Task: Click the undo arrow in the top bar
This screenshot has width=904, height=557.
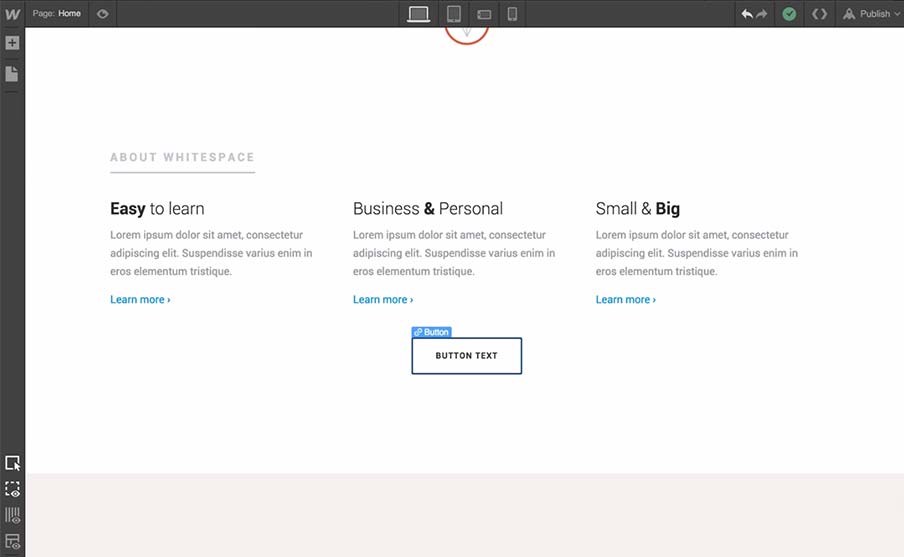Action: [747, 14]
